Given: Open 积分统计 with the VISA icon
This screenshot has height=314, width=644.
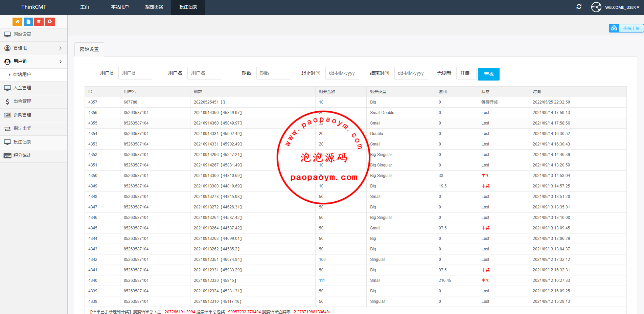Looking at the screenshot, I should (x=22, y=156).
